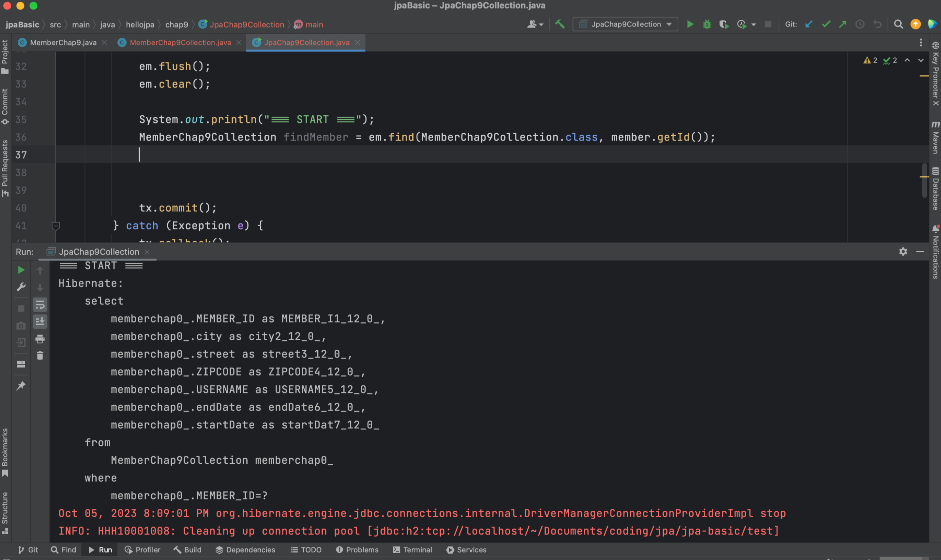The width and height of the screenshot is (941, 560).
Task: Start the debugger with the bug icon
Action: click(707, 24)
